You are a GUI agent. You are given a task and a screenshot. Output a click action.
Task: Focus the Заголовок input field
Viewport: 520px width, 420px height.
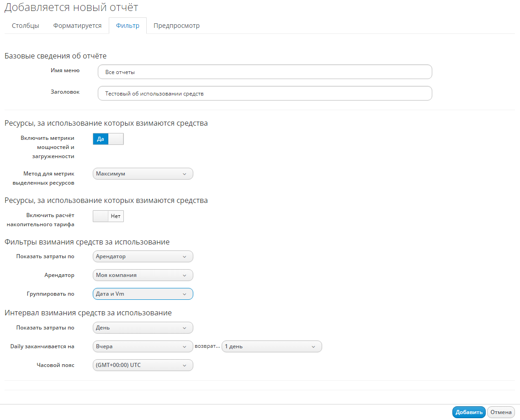tap(265, 94)
